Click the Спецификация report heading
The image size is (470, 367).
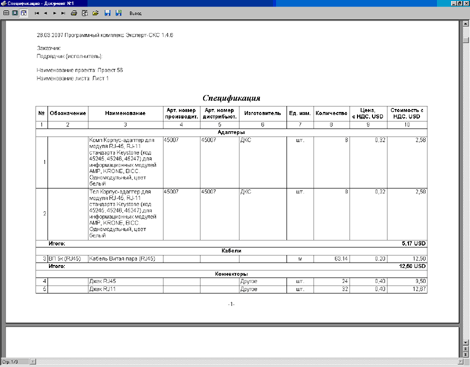(231, 98)
